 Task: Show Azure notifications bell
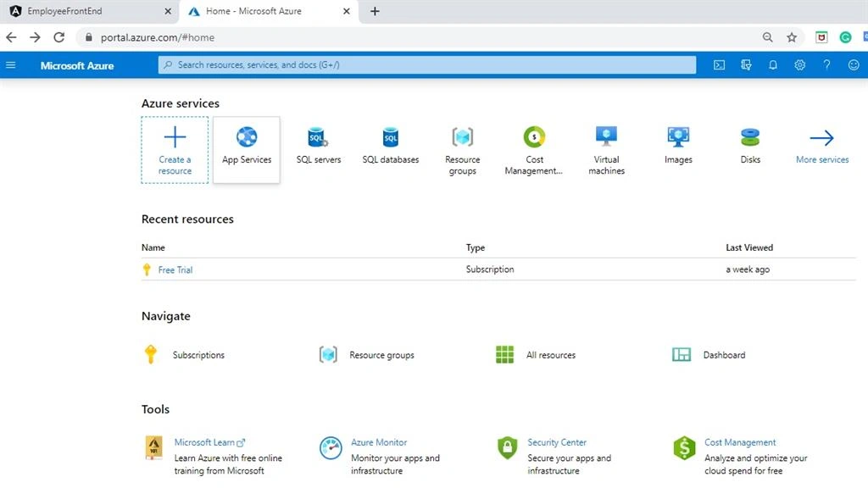tap(773, 65)
